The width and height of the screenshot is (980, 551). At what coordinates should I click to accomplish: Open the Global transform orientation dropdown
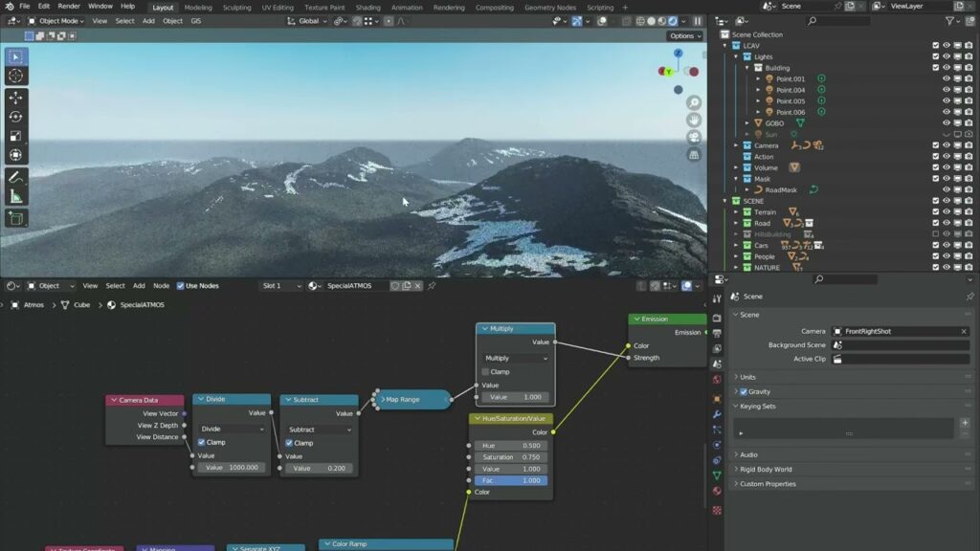coord(308,21)
